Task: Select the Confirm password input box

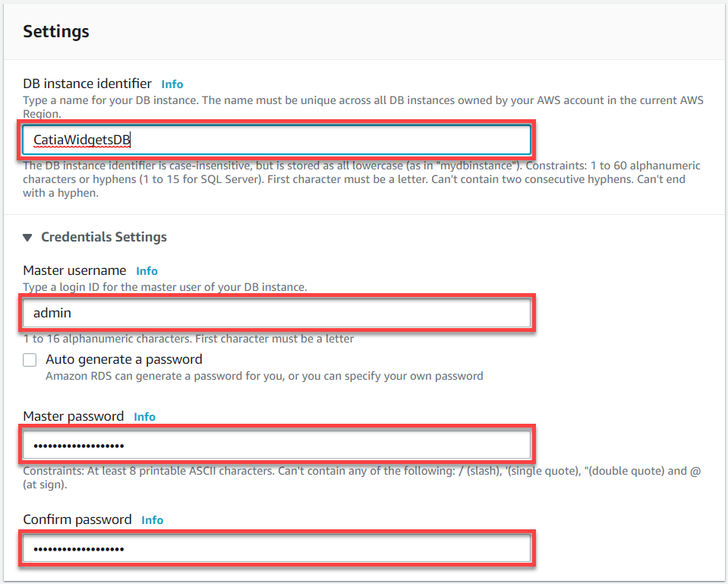Action: (277, 549)
